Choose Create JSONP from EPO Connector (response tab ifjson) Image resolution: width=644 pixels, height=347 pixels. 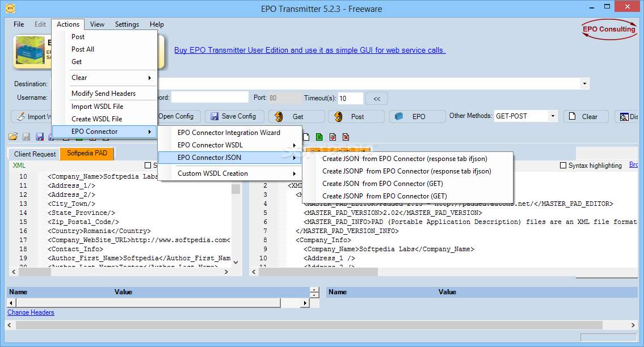click(x=408, y=171)
